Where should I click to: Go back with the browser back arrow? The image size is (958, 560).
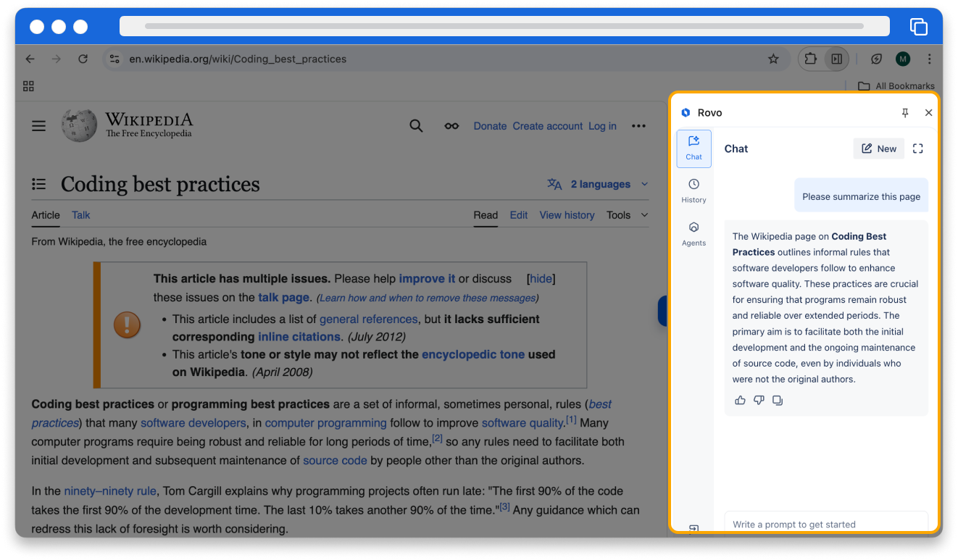[30, 59]
